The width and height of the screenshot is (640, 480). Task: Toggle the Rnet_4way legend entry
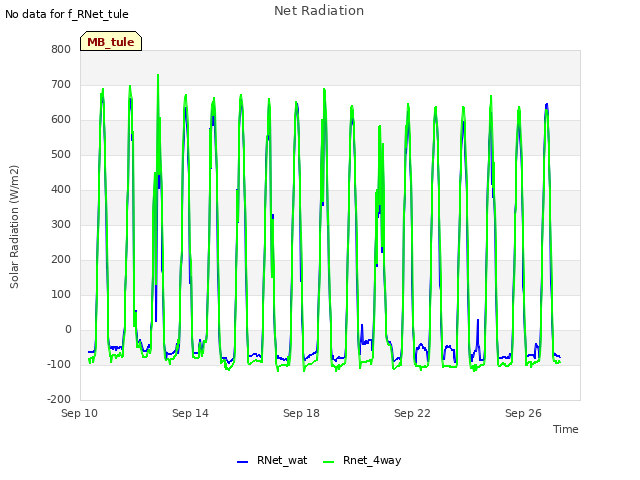pyautogui.click(x=362, y=460)
